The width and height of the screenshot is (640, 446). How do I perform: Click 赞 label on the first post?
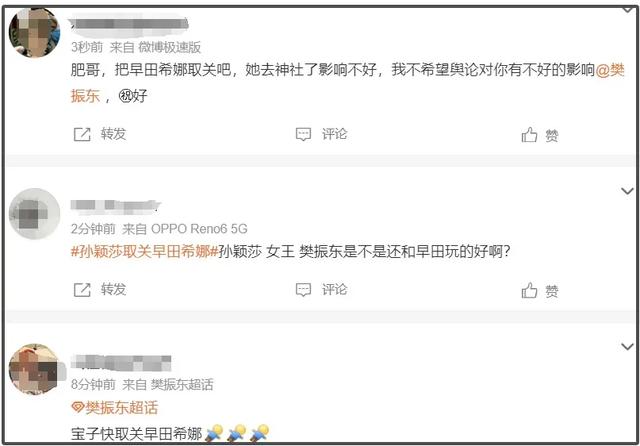(552, 135)
